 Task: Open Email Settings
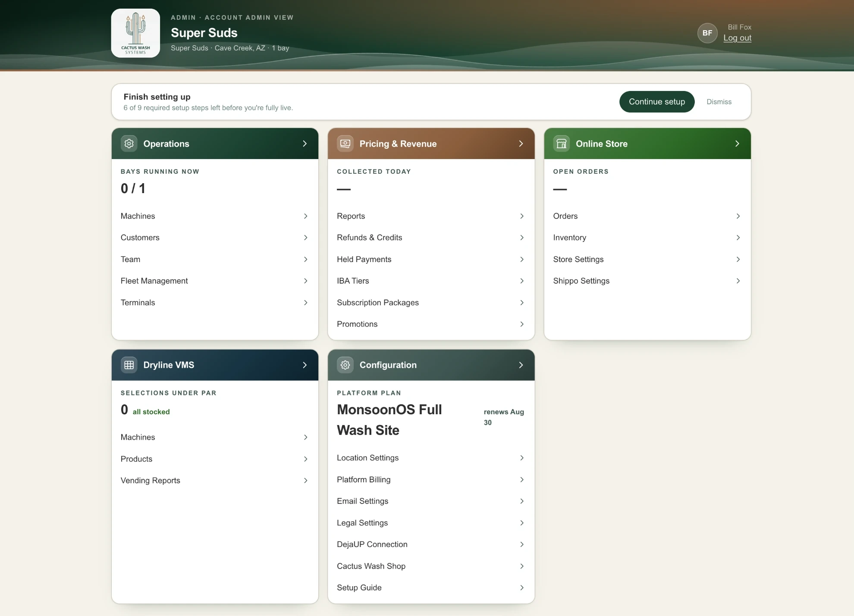tap(431, 501)
